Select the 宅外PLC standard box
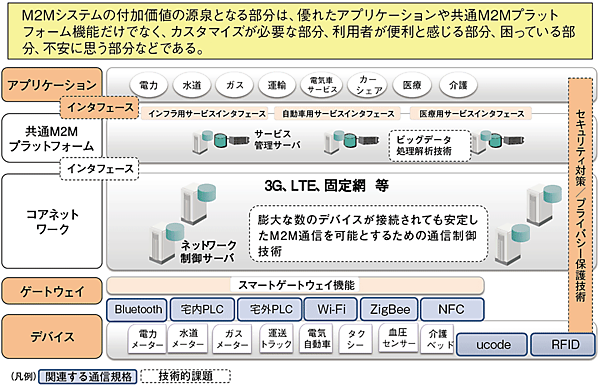This screenshot has width=600, height=387. coord(270,309)
